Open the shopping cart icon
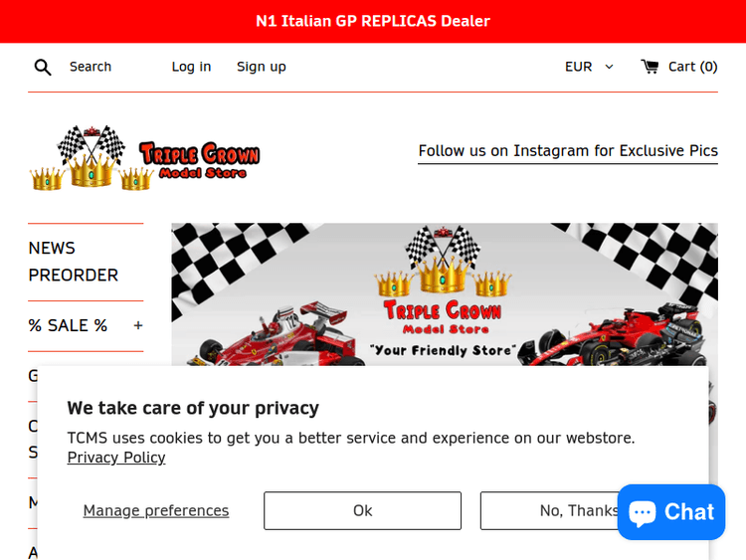Image resolution: width=746 pixels, height=560 pixels. pos(650,67)
